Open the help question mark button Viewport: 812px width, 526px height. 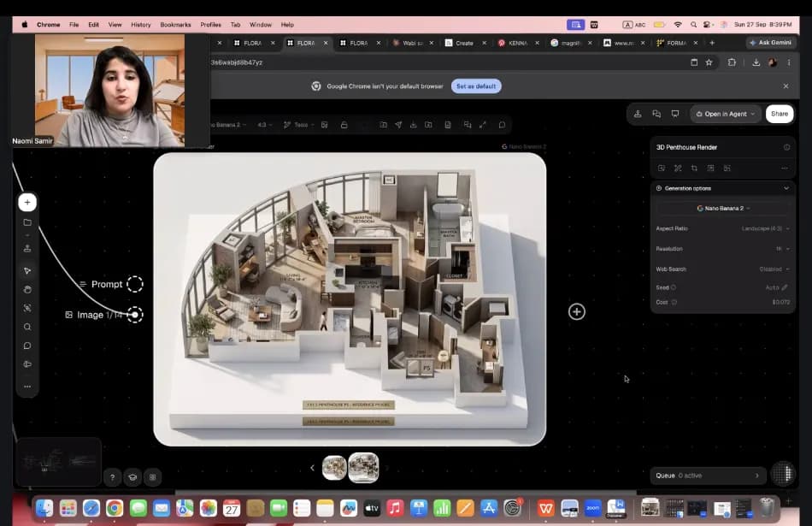[112, 477]
